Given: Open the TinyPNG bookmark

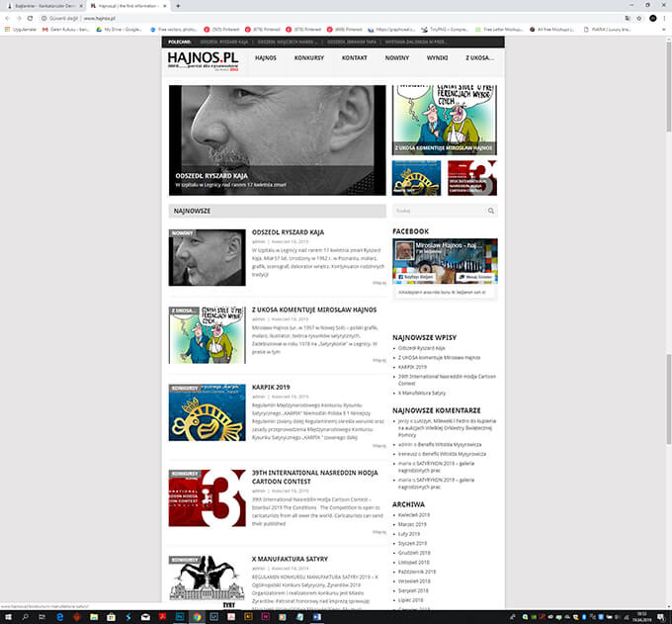Looking at the screenshot, I should 445,30.
